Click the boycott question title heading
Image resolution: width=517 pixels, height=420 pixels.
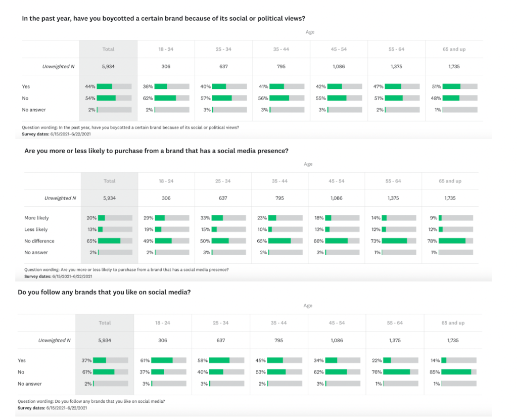coord(163,19)
